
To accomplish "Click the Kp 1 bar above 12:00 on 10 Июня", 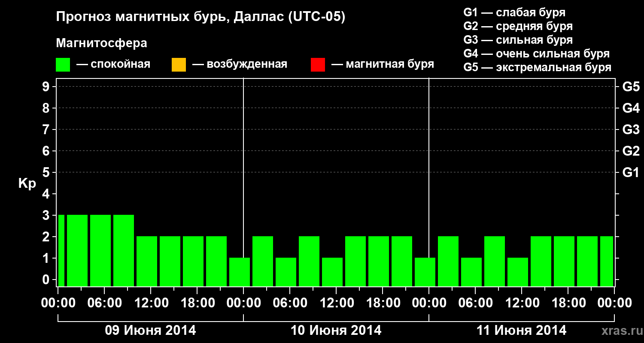I will pos(332,272).
